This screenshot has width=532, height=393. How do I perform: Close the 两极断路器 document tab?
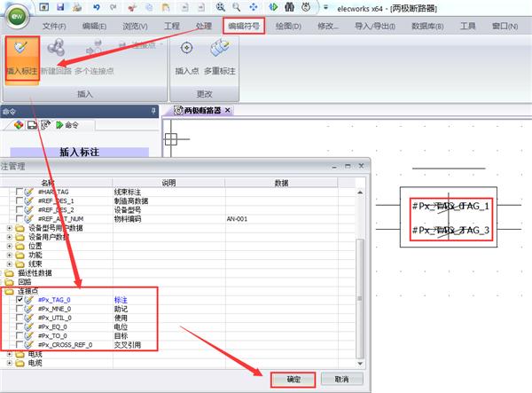pos(228,110)
